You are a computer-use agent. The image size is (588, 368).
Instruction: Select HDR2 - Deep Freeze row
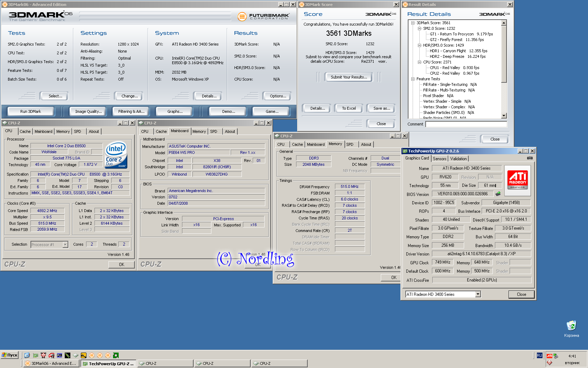coord(458,56)
